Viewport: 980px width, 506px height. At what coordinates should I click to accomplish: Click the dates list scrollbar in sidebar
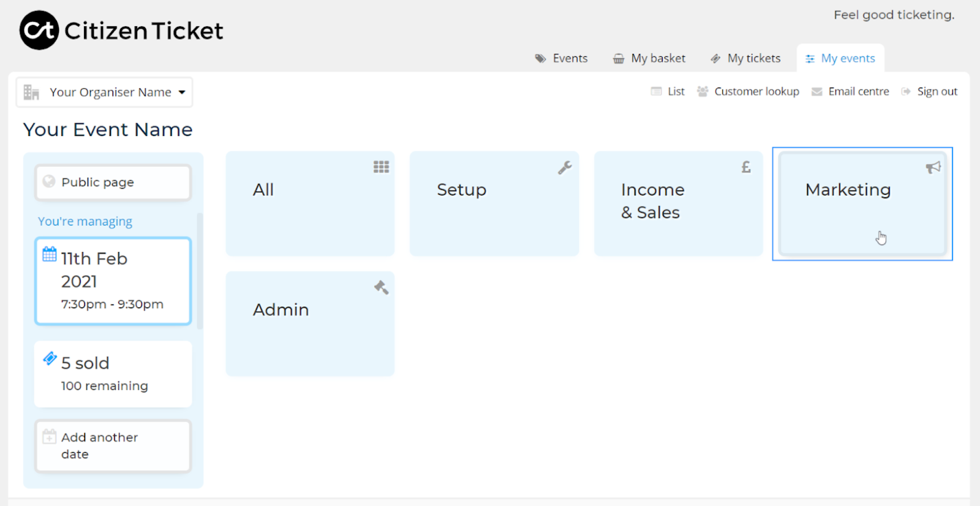(x=200, y=271)
